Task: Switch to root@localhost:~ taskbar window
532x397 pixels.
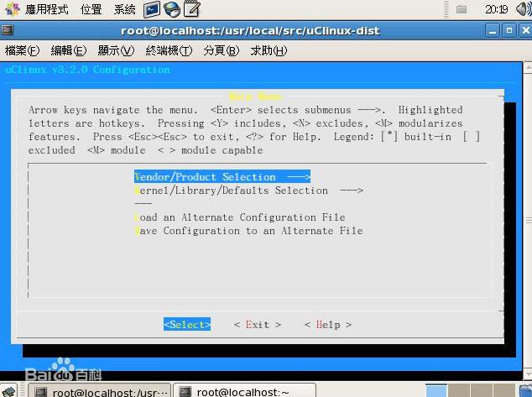Action: (x=244, y=390)
